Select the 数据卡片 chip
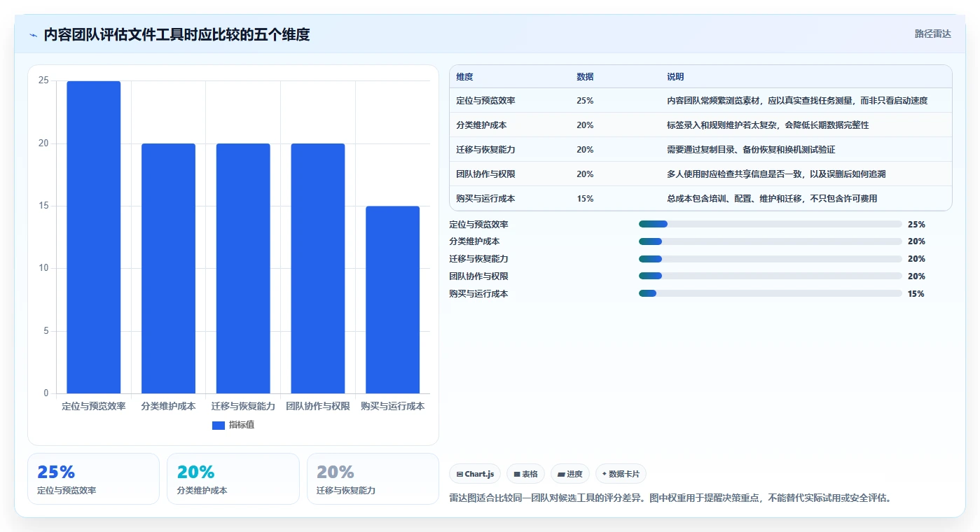The height and width of the screenshot is (532, 980). (x=621, y=474)
